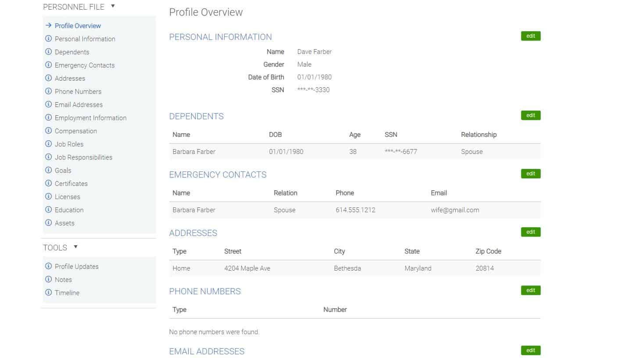Open the Dependents sidebar item
The width and height of the screenshot is (625, 364).
click(72, 52)
